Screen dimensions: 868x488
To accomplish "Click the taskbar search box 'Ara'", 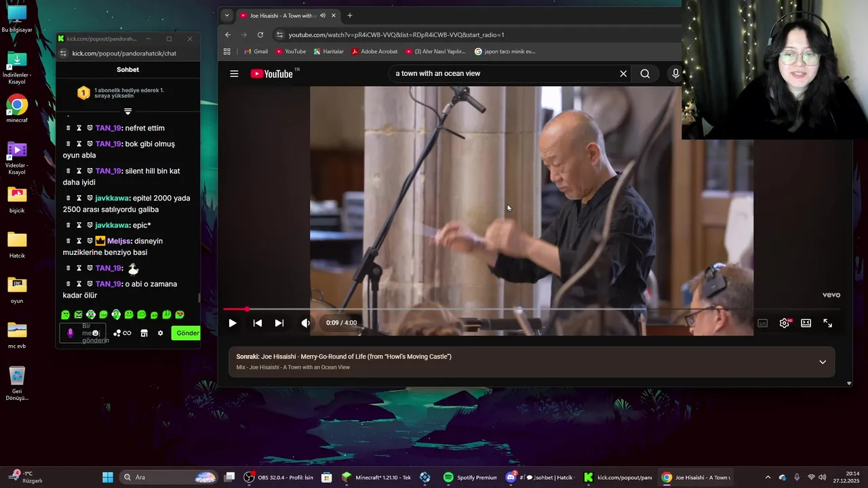I will (169, 477).
